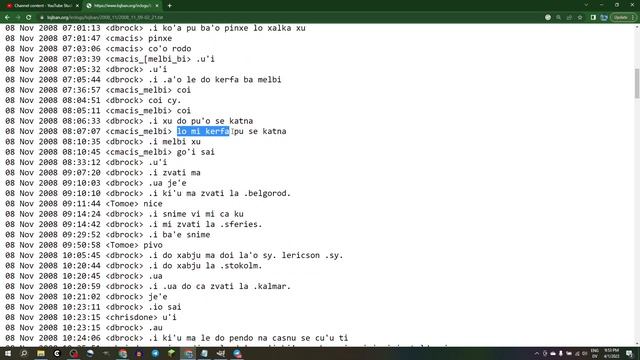Screen dimensions: 640x360
Task: Click '.i ba'e snime' line
Action: click(179, 235)
